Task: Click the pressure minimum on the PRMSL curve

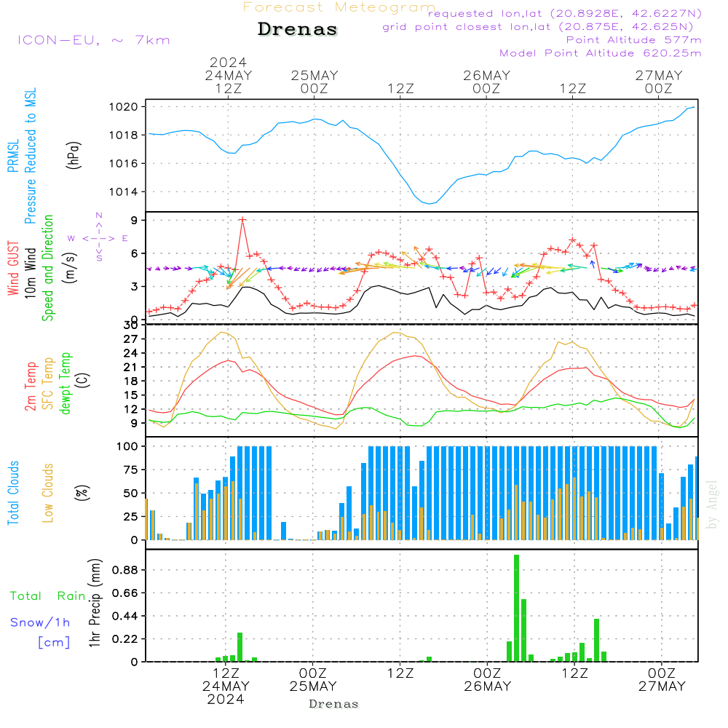Action: (x=430, y=203)
